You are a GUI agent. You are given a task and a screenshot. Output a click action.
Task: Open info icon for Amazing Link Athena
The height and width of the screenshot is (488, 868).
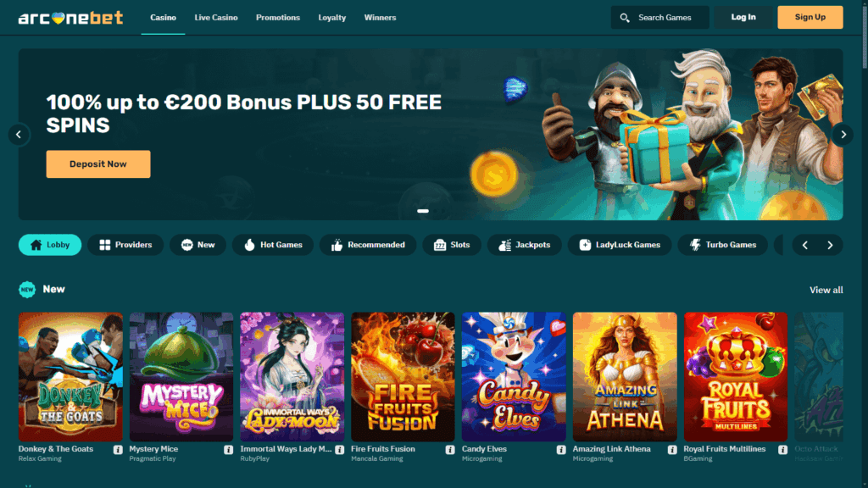coord(672,450)
